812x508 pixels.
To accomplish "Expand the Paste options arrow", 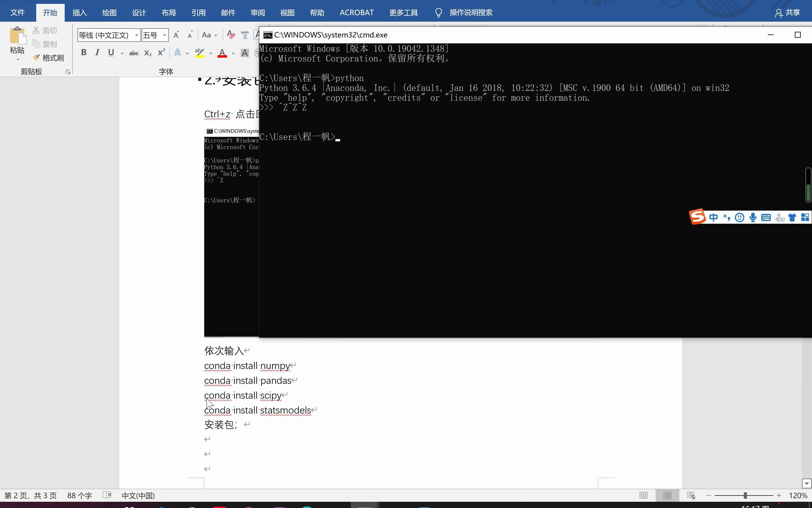I will 18,59.
